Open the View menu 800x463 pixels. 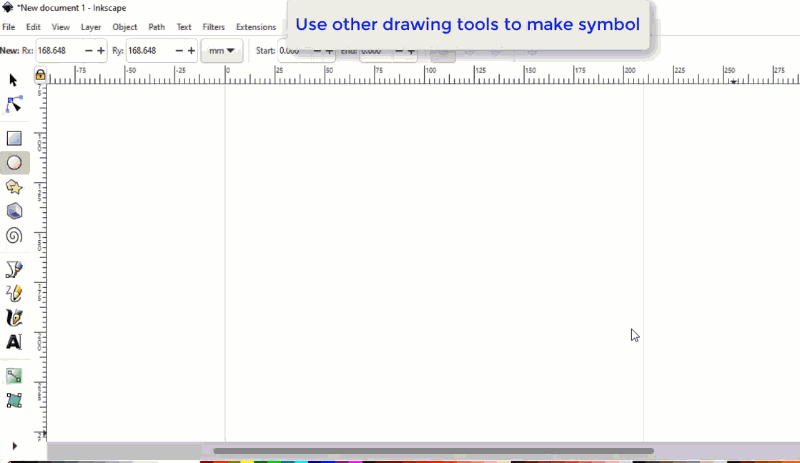[x=60, y=27]
